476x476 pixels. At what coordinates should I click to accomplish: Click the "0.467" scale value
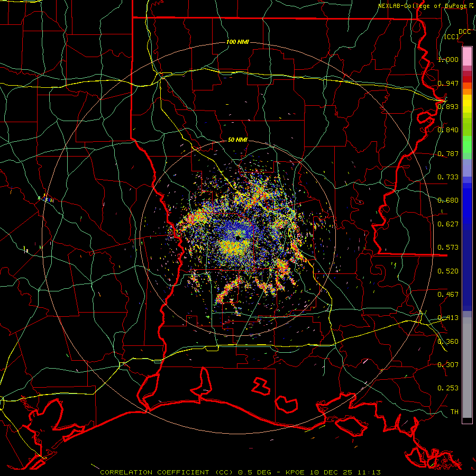point(448,295)
